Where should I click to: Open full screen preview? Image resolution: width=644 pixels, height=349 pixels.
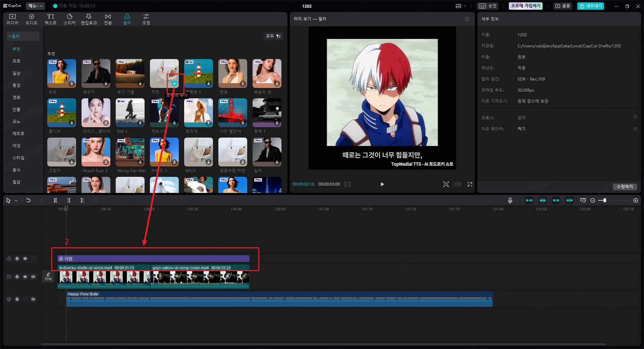tap(470, 184)
